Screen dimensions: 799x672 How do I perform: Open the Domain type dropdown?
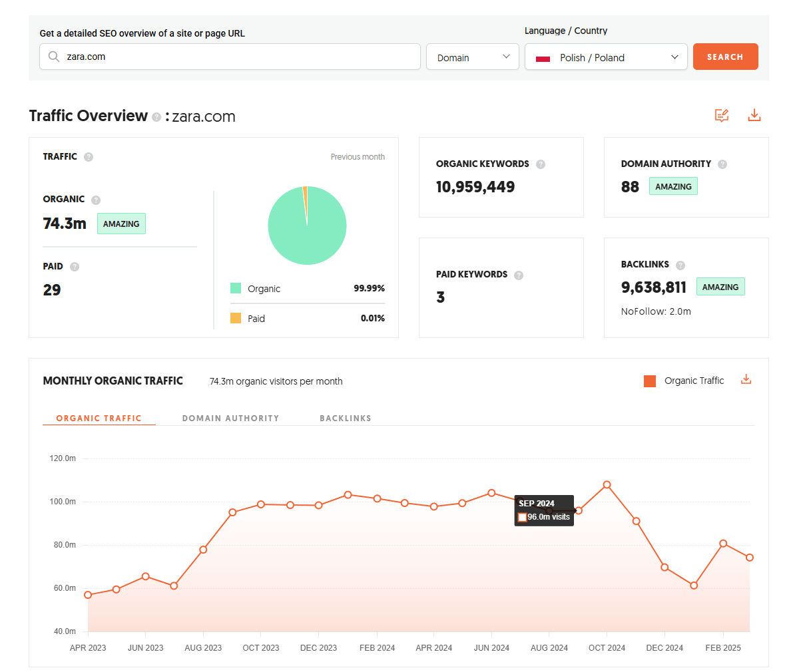(x=473, y=57)
